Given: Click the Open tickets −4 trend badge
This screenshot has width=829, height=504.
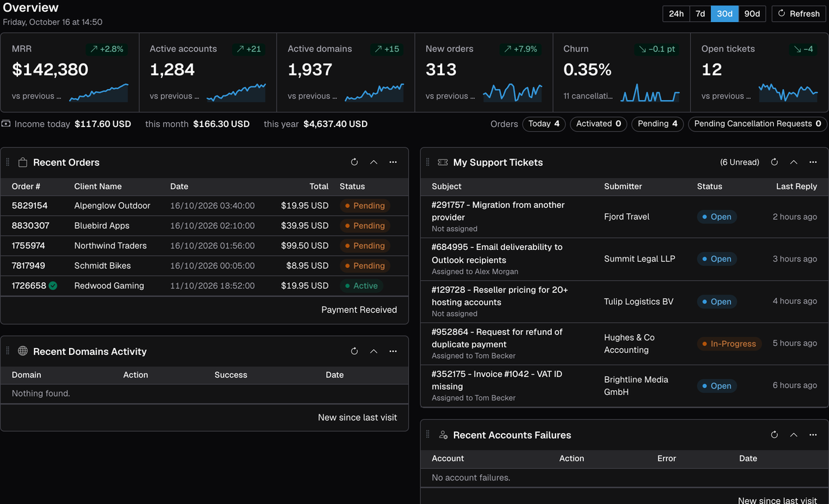Looking at the screenshot, I should (803, 49).
